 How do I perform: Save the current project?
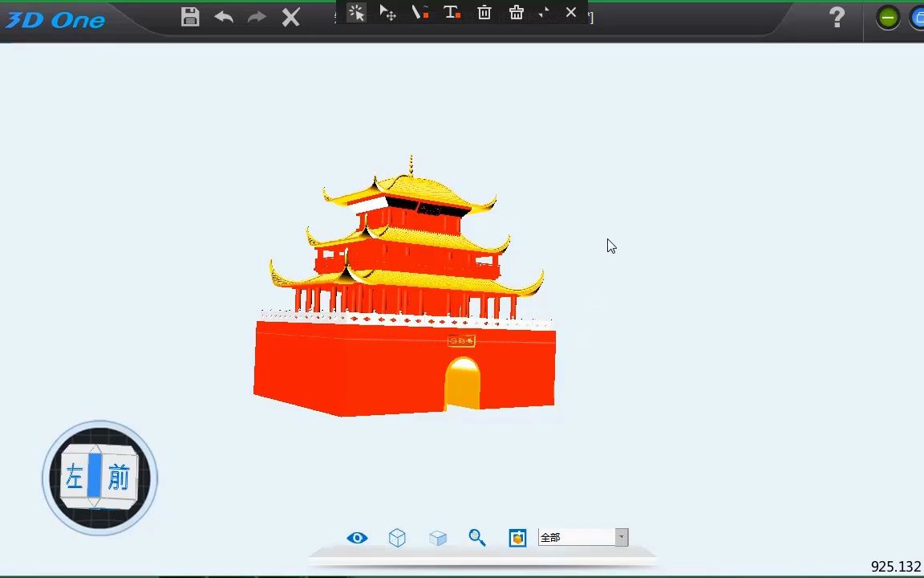[x=189, y=16]
